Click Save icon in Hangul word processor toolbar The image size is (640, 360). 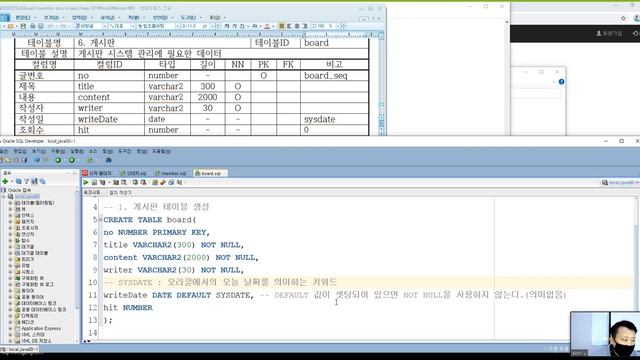[x=23, y=26]
